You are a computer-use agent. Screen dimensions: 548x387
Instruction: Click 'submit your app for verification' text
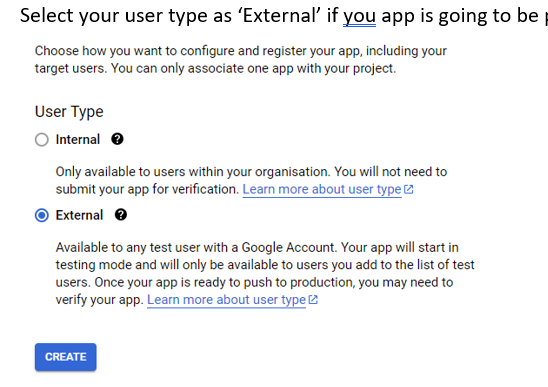[147, 189]
